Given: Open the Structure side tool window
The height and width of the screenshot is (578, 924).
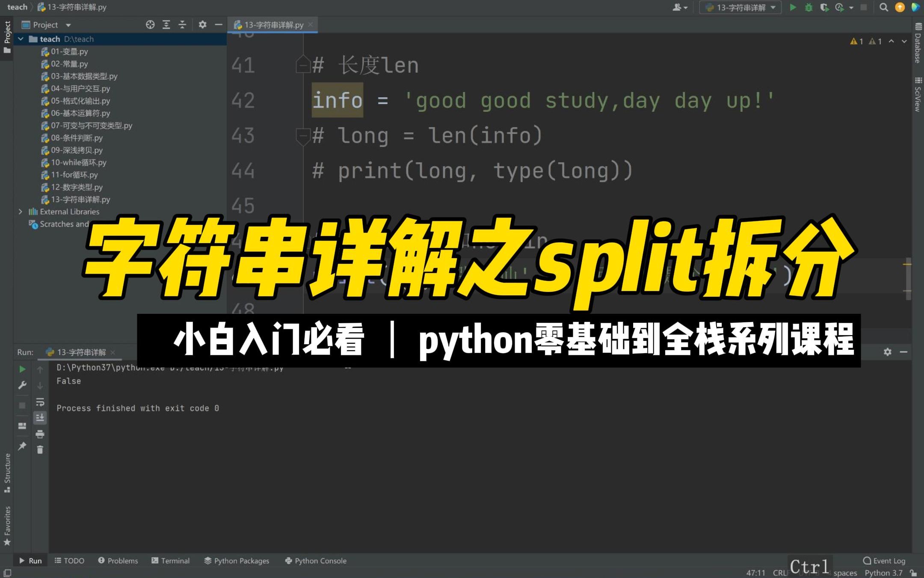Looking at the screenshot, I should [7, 473].
